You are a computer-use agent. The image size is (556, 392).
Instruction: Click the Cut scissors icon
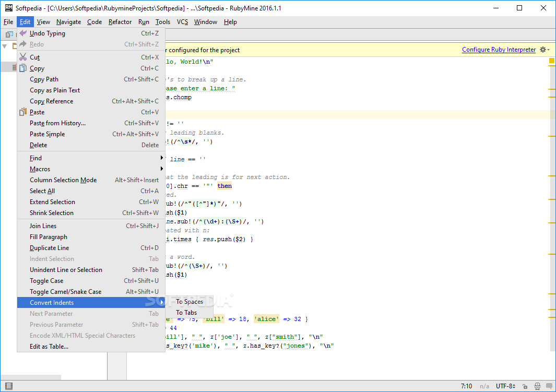(x=23, y=57)
